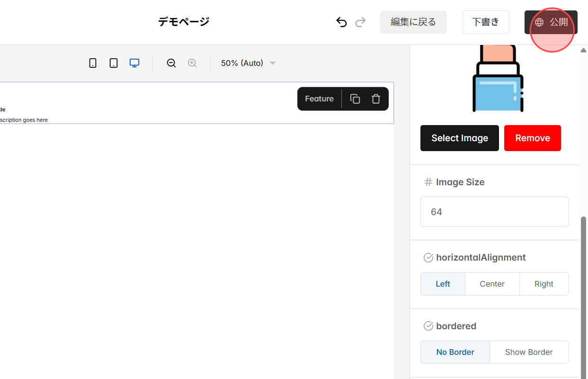Click the Image Size field showing 64
This screenshot has width=588, height=379.
tap(494, 212)
